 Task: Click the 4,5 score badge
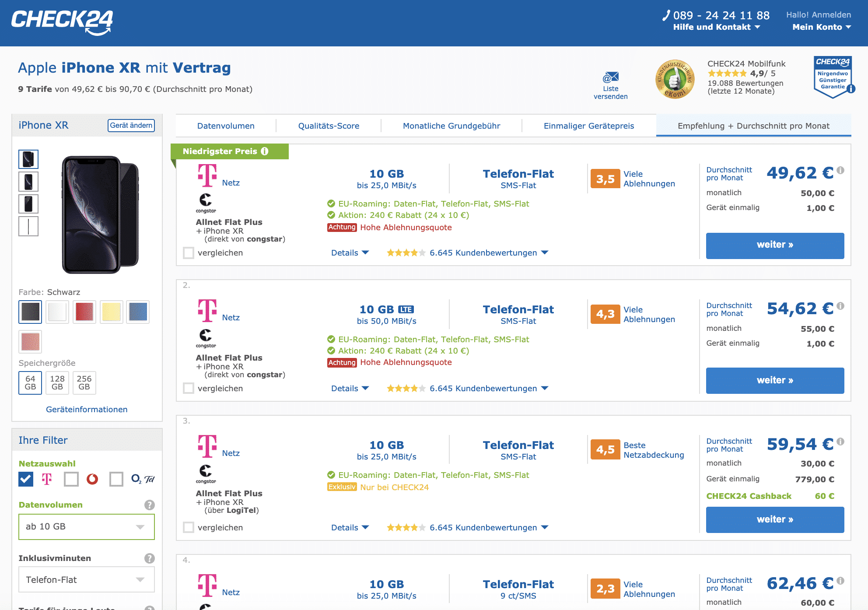click(605, 449)
